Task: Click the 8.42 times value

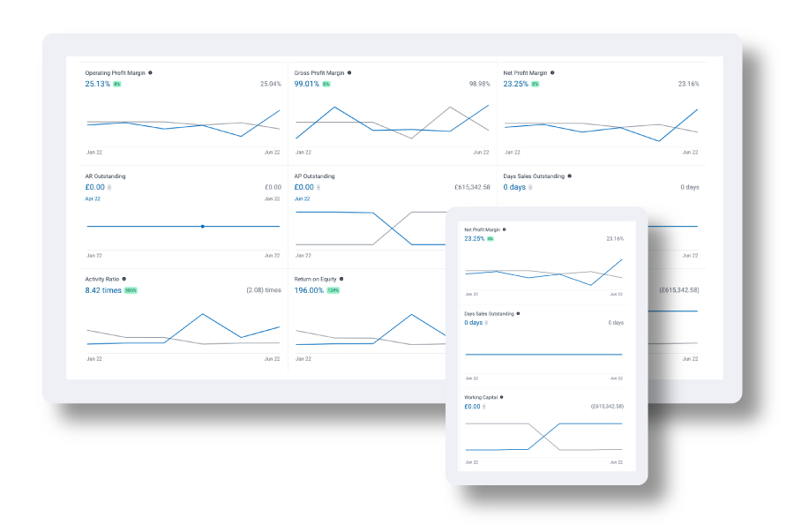Action: (x=103, y=290)
